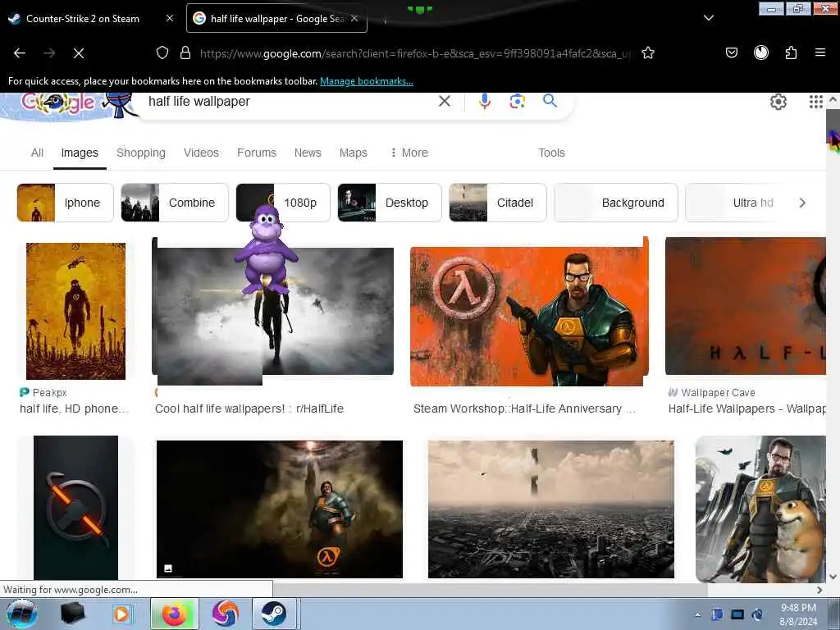Clear the search box with X icon
The image size is (840, 630).
click(x=444, y=101)
